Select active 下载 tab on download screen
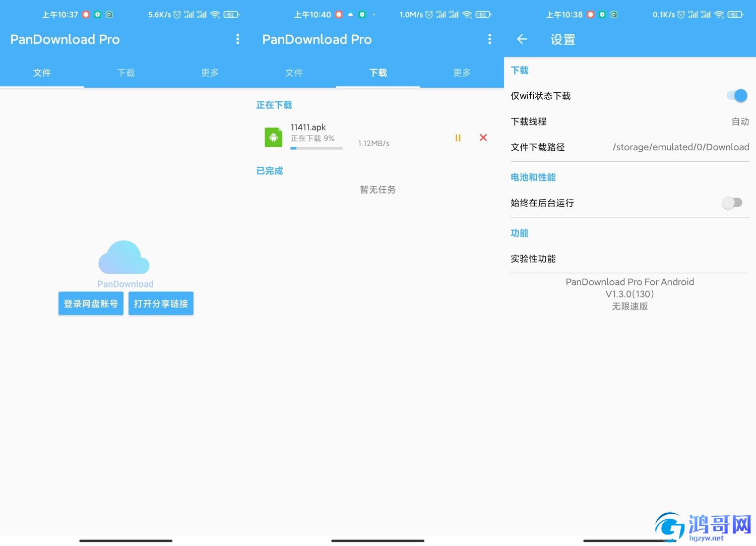 378,73
